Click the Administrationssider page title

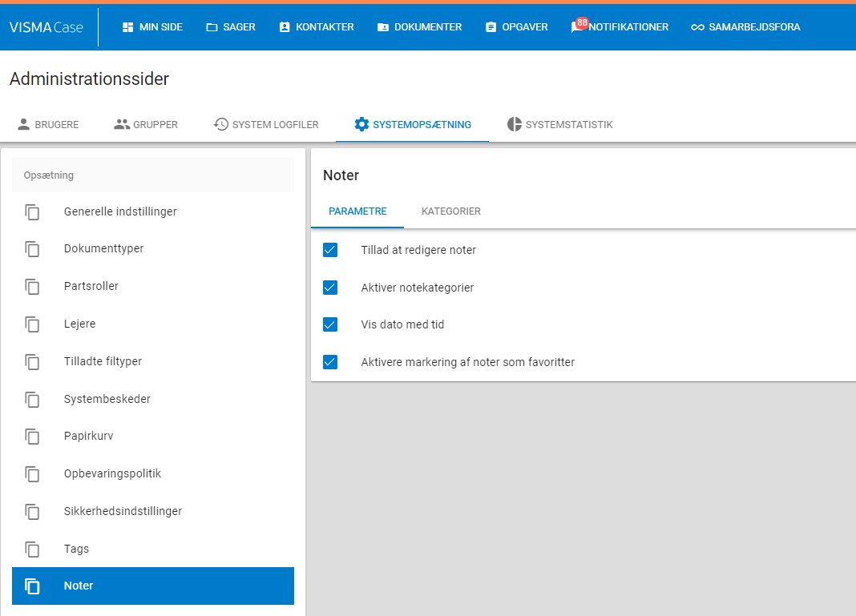pyautogui.click(x=90, y=79)
